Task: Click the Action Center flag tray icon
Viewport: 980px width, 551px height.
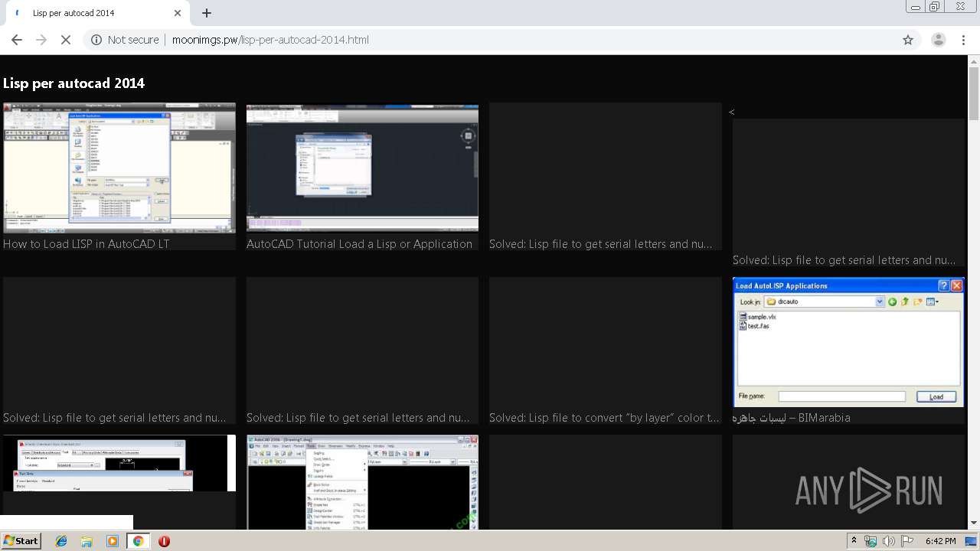Action: [x=907, y=541]
